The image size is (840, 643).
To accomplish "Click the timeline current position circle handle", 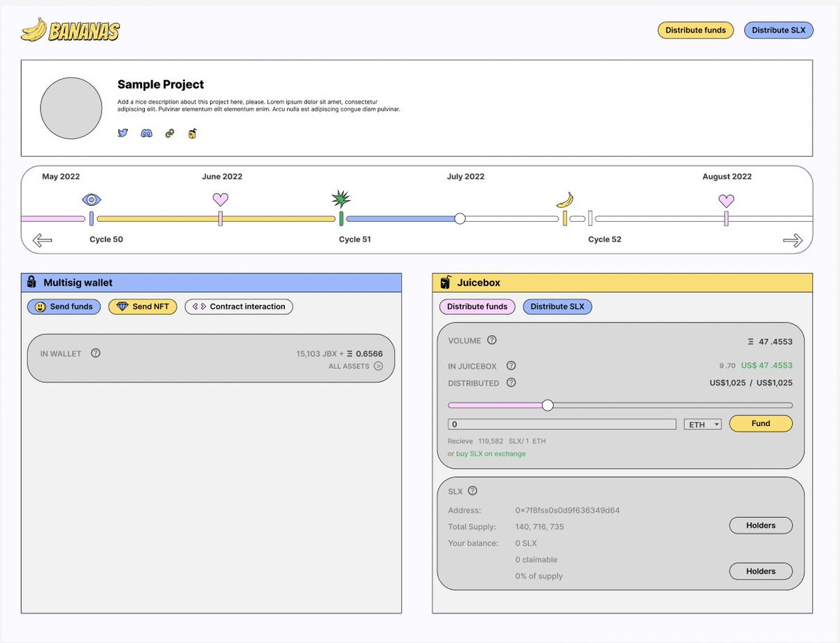I will pyautogui.click(x=460, y=218).
